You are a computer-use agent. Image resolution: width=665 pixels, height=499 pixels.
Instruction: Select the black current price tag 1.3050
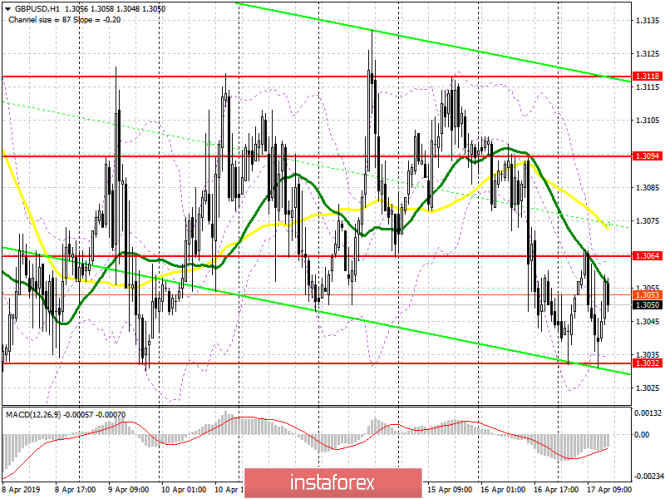coord(647,305)
